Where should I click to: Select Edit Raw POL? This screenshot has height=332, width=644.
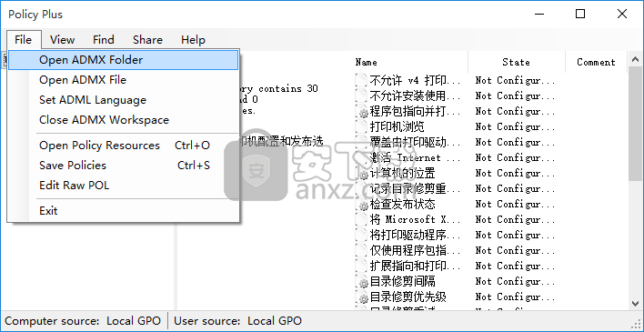pos(123,186)
